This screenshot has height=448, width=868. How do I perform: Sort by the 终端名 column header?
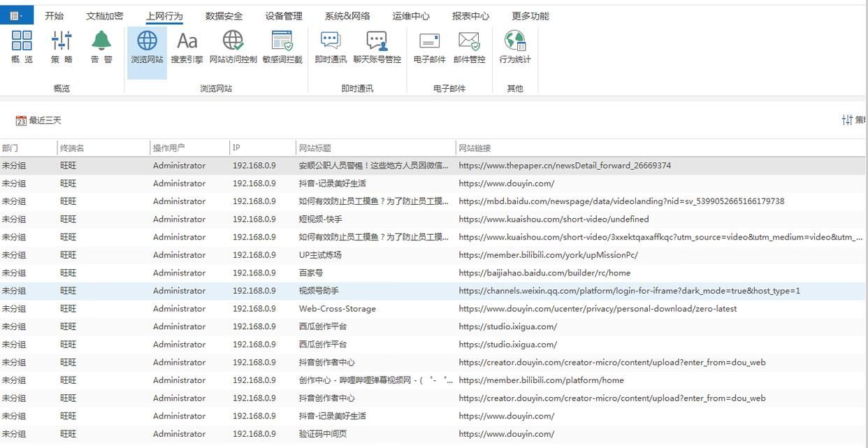(x=104, y=148)
